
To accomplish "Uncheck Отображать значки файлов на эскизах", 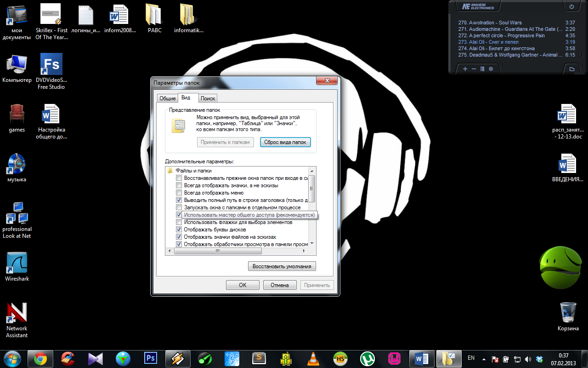I will (x=179, y=237).
